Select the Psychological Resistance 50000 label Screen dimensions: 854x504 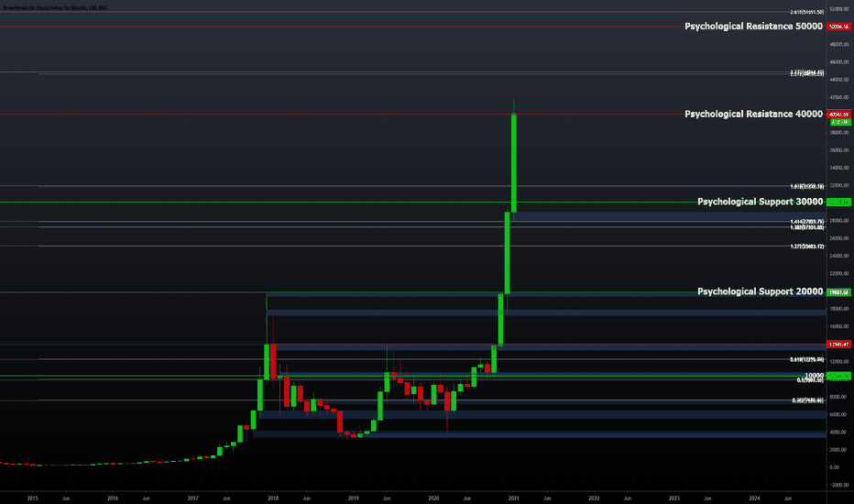point(753,27)
